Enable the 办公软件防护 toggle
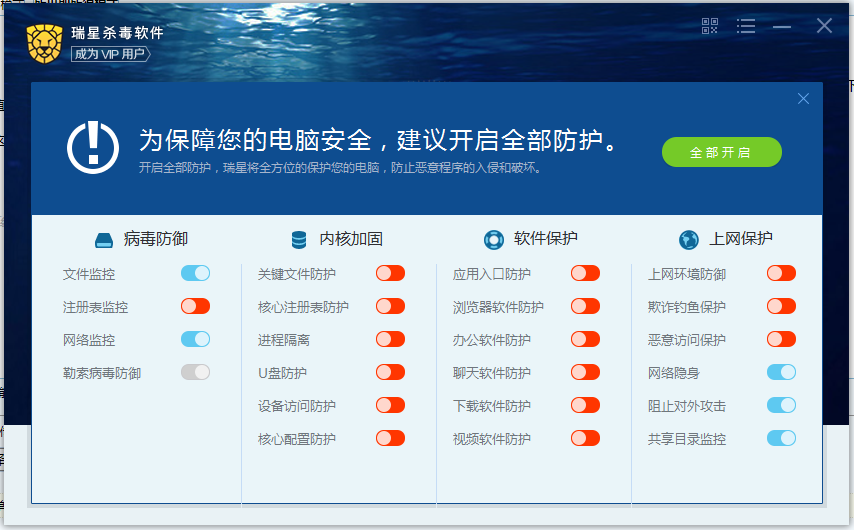Viewport: 854px width, 530px height. coord(585,339)
